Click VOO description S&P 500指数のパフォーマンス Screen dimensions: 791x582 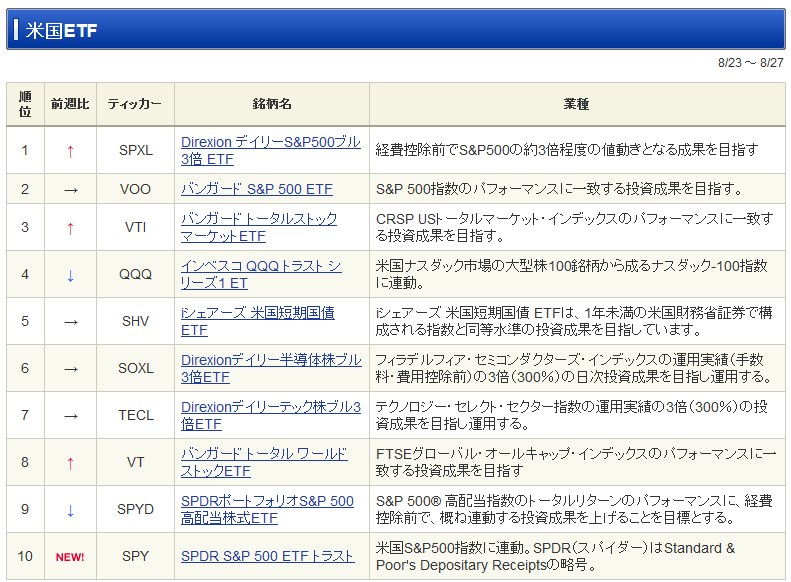tap(559, 189)
